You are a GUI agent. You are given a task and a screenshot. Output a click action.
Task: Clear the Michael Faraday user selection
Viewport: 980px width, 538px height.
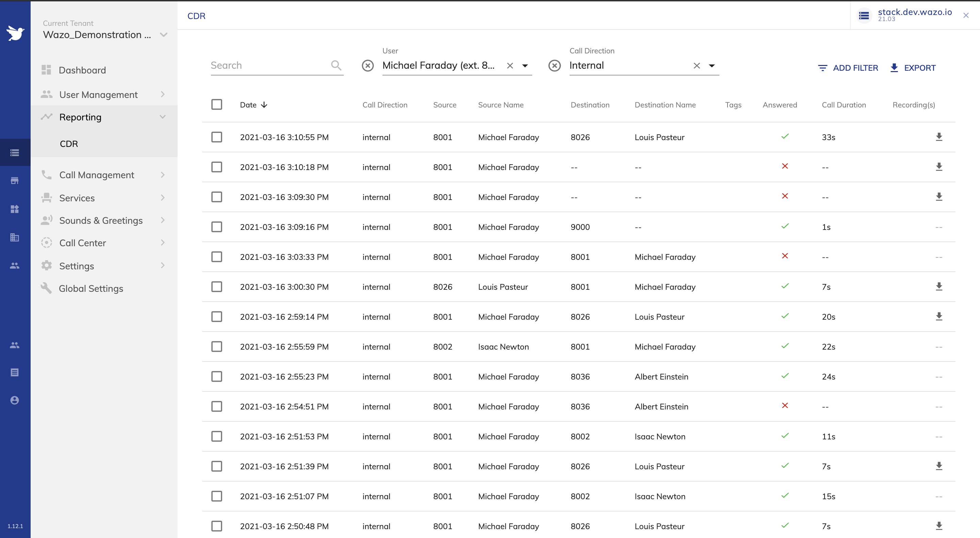(510, 66)
